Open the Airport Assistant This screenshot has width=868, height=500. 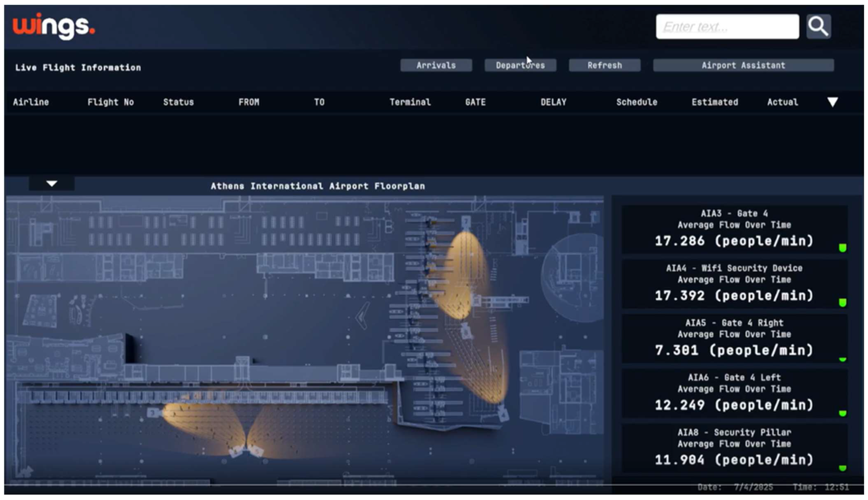[x=743, y=65]
